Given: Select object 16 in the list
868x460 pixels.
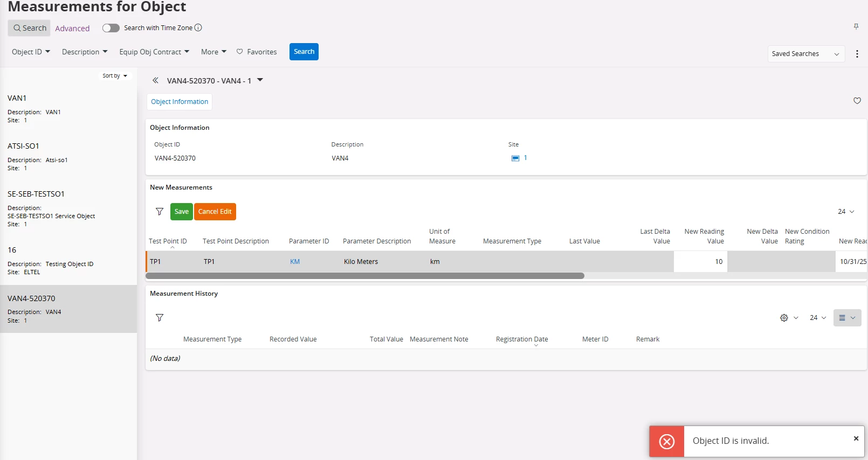Looking at the screenshot, I should point(68,260).
